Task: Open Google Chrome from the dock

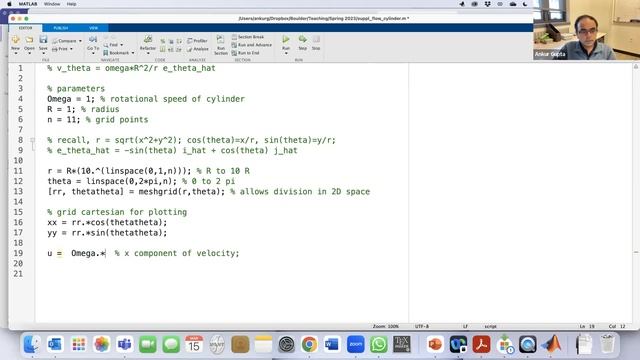Action: 309,344
